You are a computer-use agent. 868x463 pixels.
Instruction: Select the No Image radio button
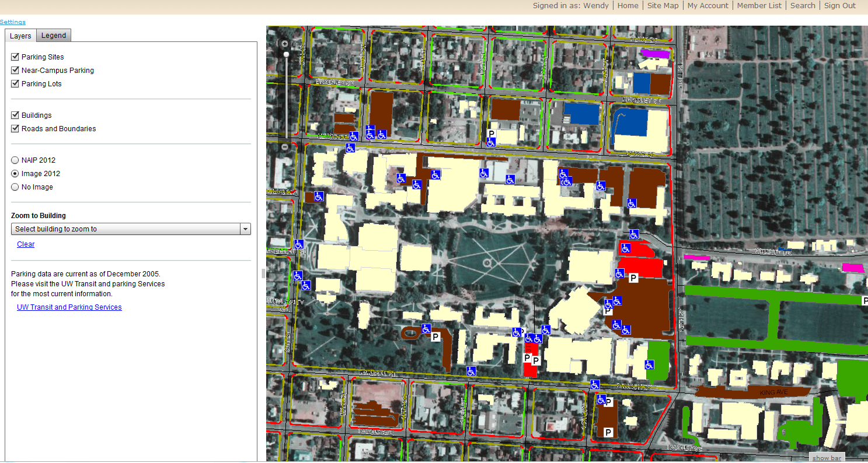[x=15, y=187]
